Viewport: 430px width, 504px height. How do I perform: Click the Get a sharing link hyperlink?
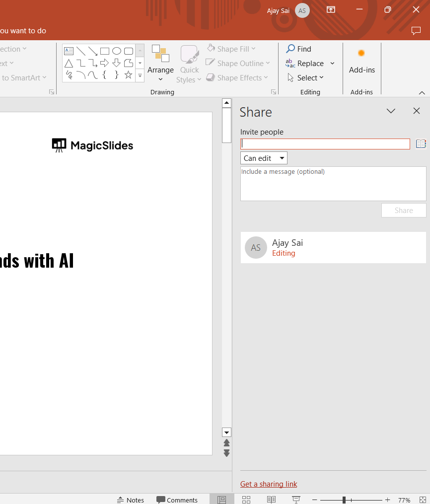point(269,484)
